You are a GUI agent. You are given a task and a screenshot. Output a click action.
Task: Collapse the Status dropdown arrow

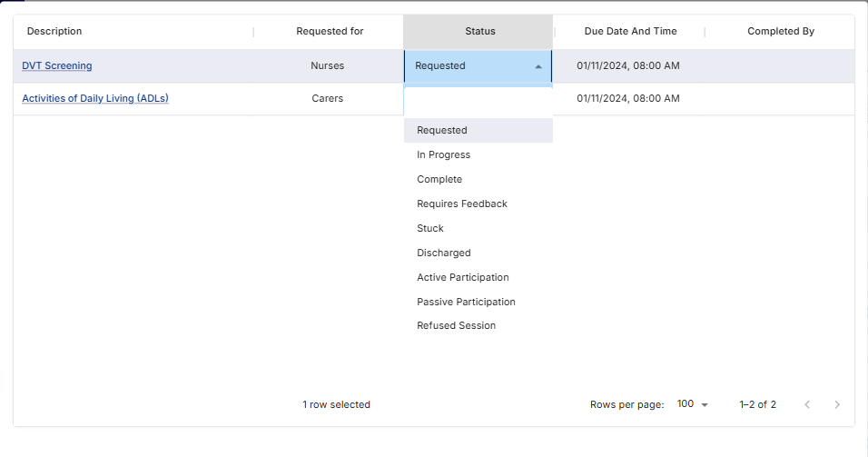tap(538, 66)
